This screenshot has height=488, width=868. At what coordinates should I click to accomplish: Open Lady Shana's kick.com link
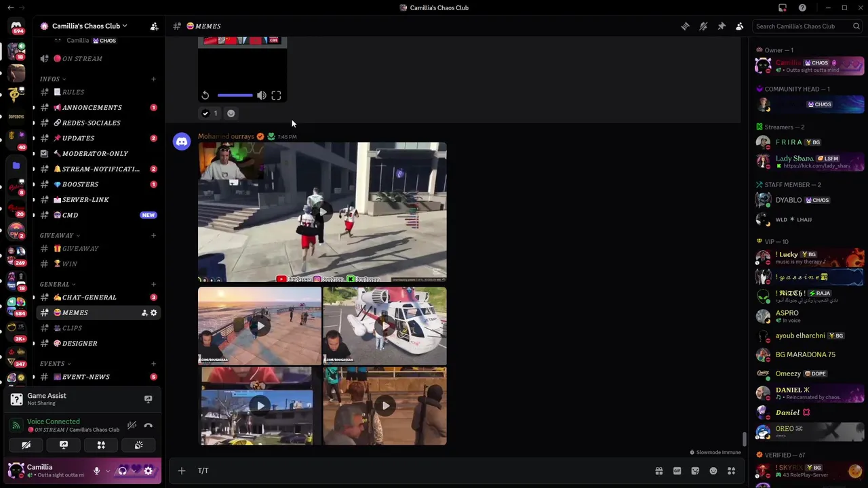click(x=816, y=166)
